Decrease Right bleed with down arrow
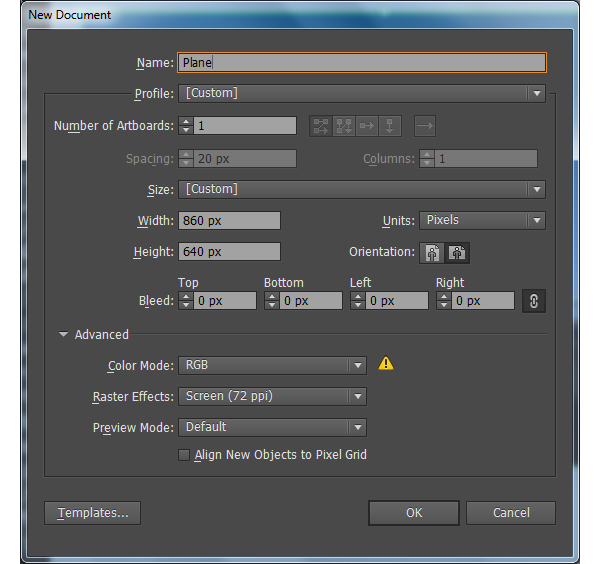600x564 pixels. point(444,305)
